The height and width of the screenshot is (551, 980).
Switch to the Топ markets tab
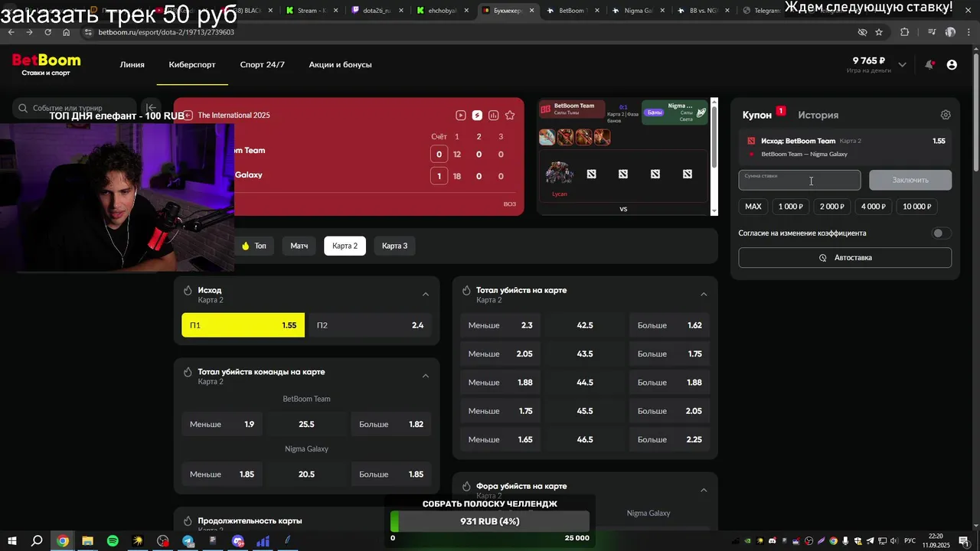[253, 246]
